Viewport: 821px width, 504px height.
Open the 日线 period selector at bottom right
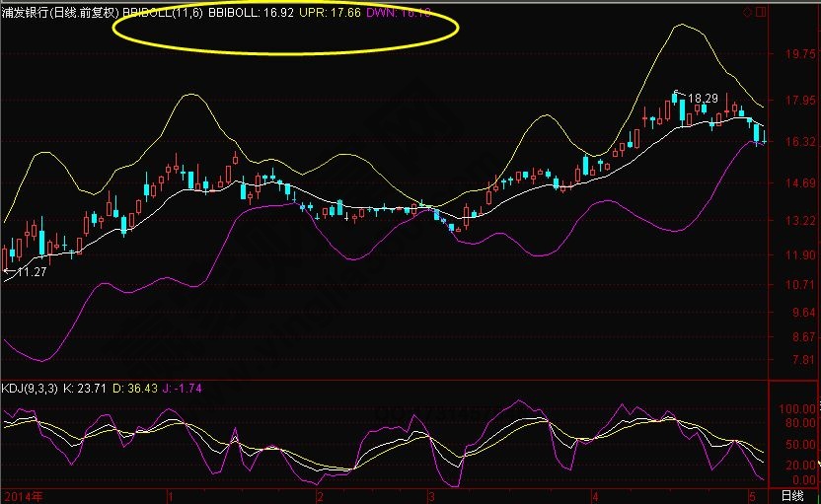point(792,495)
